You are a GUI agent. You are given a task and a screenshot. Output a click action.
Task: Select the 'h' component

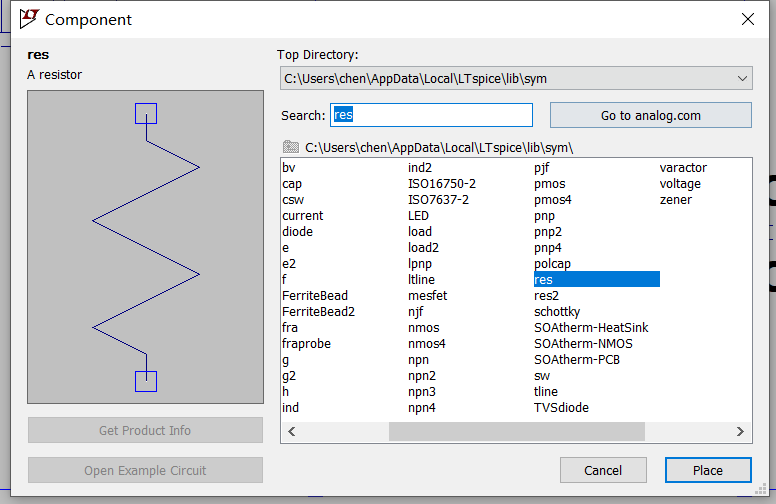pos(286,392)
